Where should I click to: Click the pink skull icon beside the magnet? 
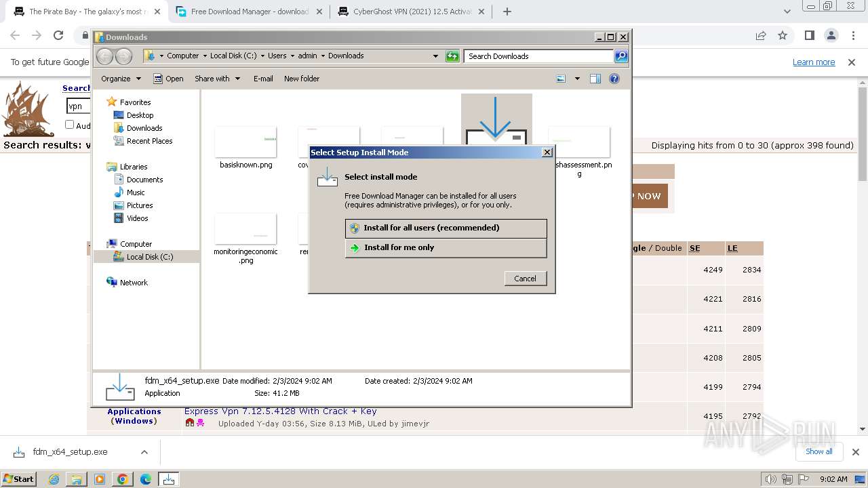[200, 423]
